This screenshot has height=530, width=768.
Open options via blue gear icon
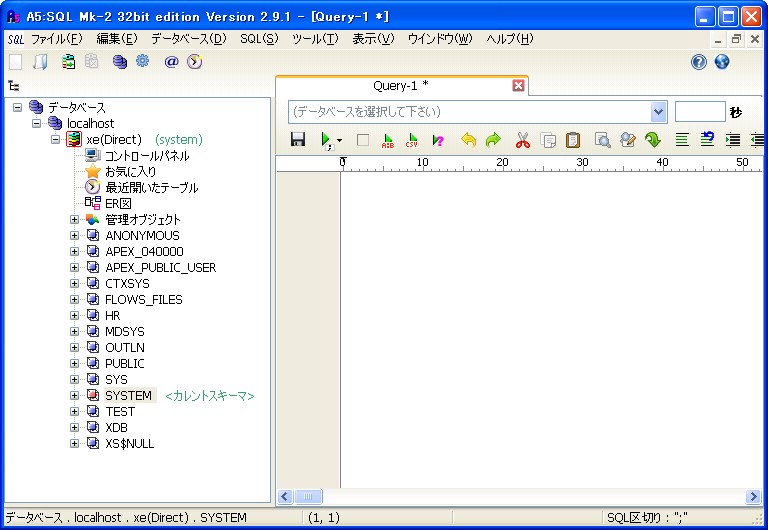pos(143,61)
